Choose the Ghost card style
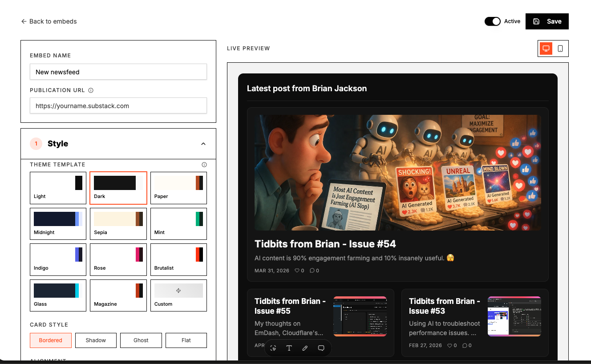591x364 pixels. coord(141,340)
